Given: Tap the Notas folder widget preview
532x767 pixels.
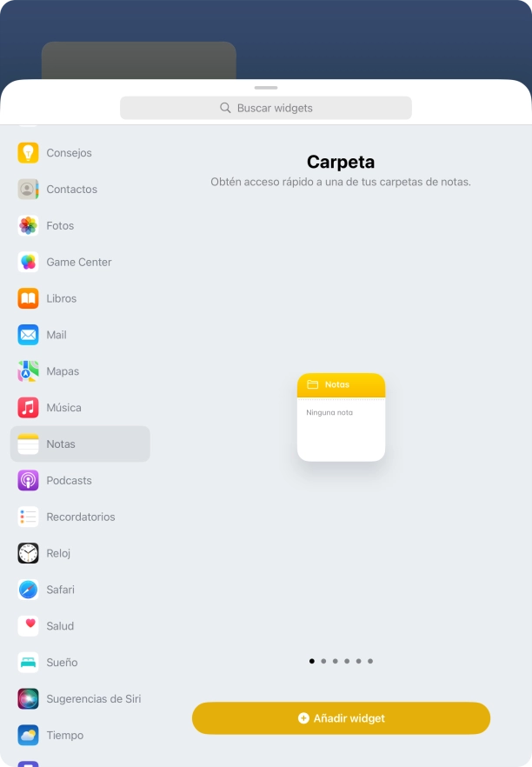Looking at the screenshot, I should pos(341,417).
